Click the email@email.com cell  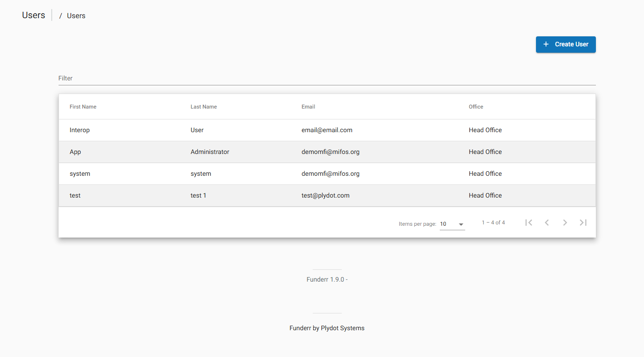[327, 130]
